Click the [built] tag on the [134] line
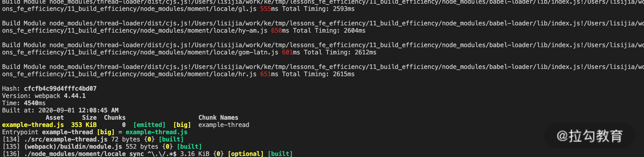This screenshot has width=644, height=157. pos(171,139)
